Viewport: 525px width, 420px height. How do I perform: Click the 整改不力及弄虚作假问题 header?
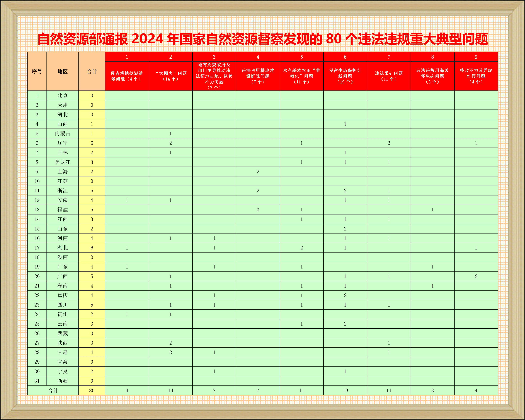[x=476, y=76]
